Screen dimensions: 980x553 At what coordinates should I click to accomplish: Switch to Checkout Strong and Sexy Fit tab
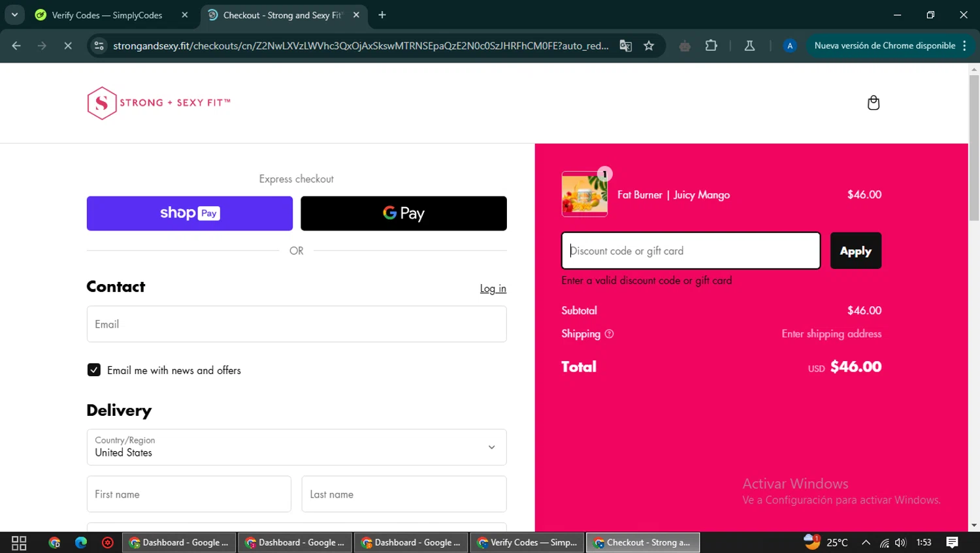pyautogui.click(x=285, y=15)
